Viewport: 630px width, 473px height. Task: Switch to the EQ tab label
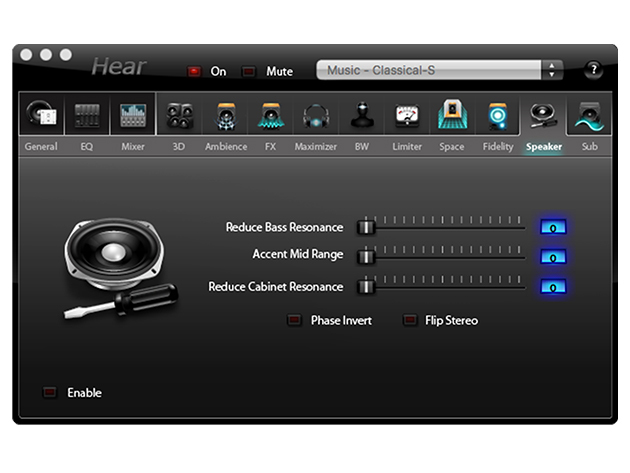coord(87,147)
